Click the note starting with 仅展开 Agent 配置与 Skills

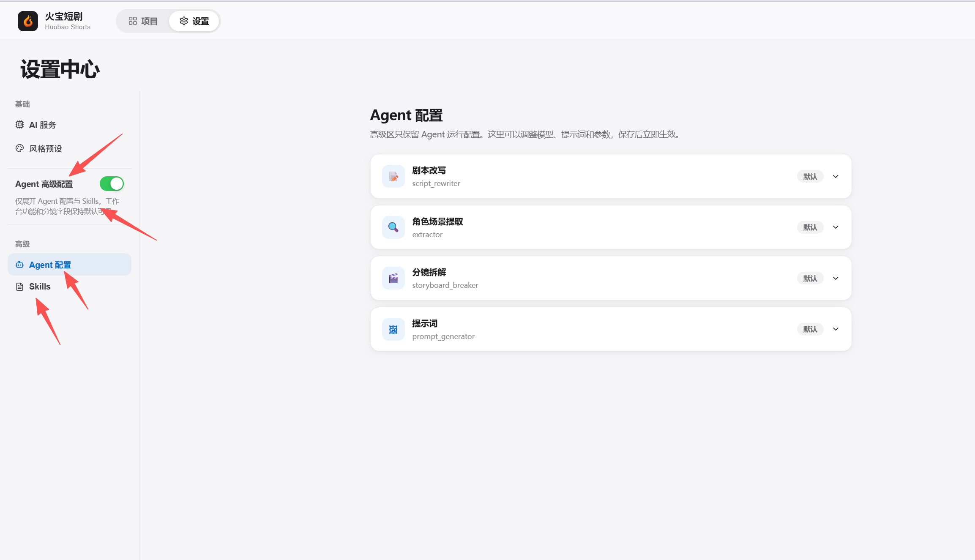pos(68,206)
